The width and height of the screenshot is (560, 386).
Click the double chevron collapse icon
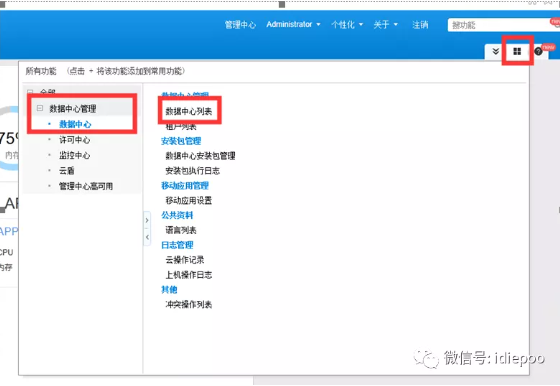[495, 51]
